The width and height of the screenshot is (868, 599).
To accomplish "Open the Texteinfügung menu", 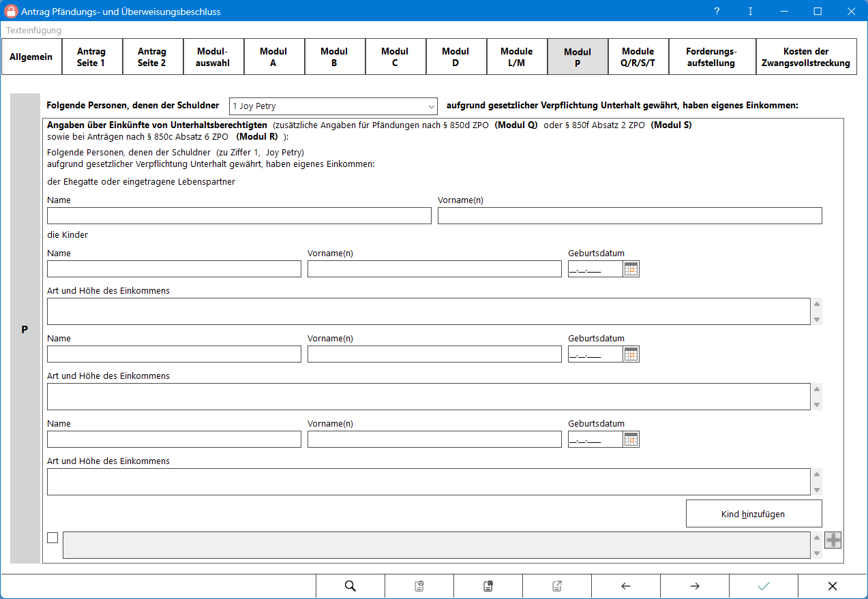I will (34, 30).
